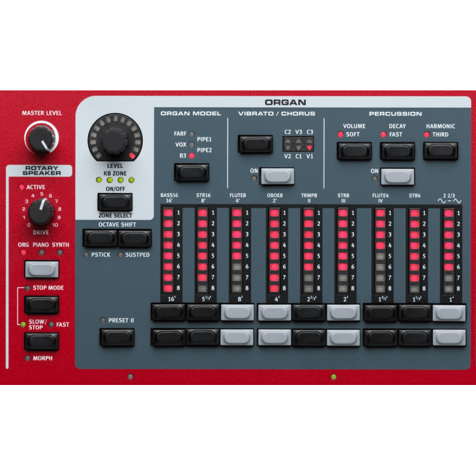Image resolution: width=476 pixels, height=476 pixels.
Task: Toggle Percussion Volume Soft button
Action: click(x=354, y=151)
